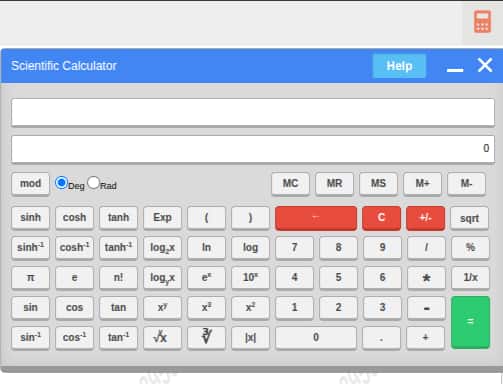The width and height of the screenshot is (503, 384).
Task: Click the green equals button
Action: click(x=470, y=322)
